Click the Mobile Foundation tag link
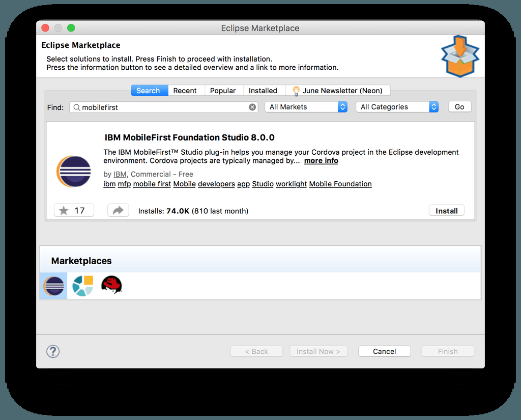 [340, 184]
